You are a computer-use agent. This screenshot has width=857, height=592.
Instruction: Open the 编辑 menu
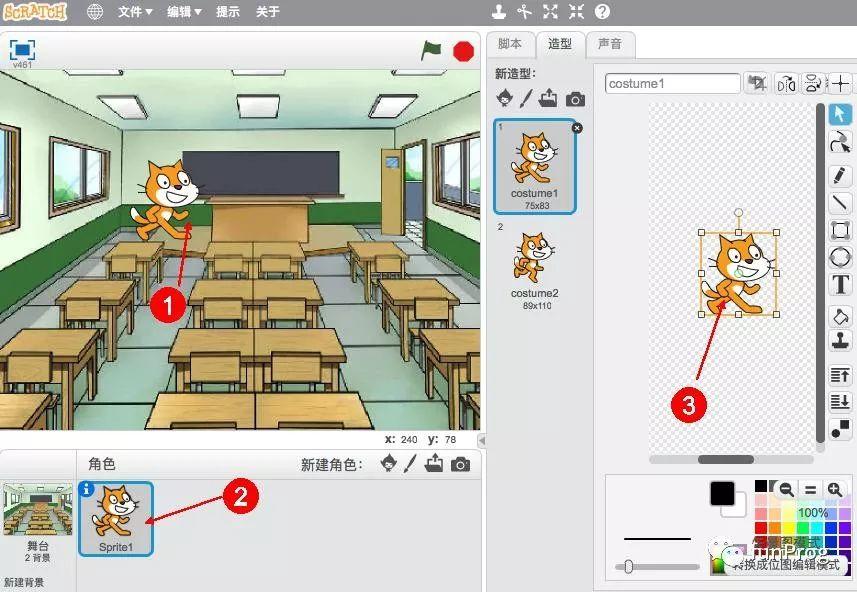[184, 11]
